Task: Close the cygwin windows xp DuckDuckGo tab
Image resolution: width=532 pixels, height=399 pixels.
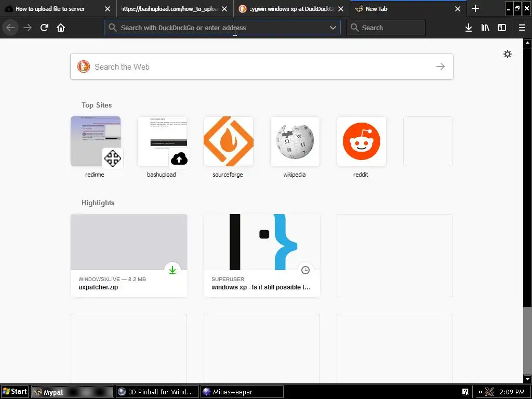Action: (341, 9)
